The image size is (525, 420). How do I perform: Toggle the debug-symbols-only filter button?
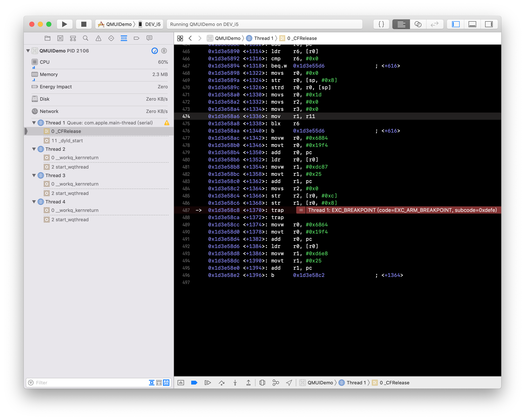pyautogui.click(x=159, y=382)
